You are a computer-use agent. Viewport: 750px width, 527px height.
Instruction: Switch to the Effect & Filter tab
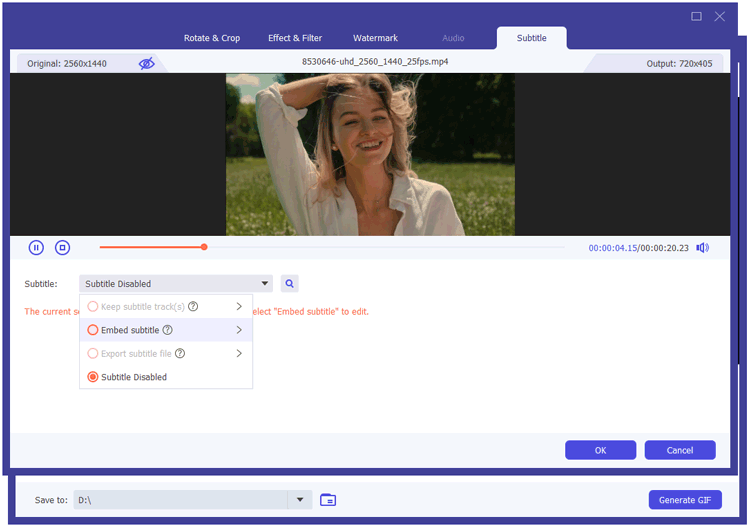tap(295, 38)
